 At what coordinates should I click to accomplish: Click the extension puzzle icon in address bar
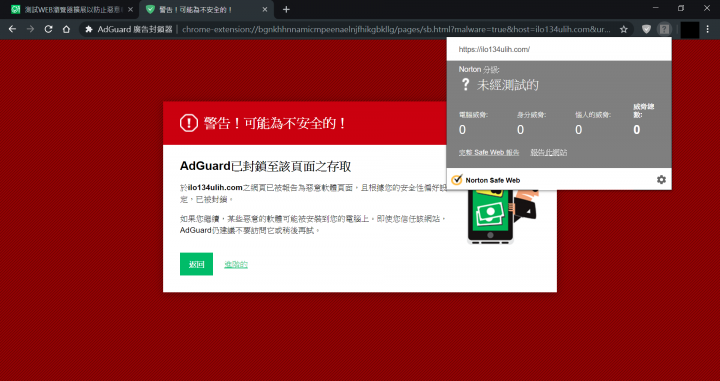coord(89,29)
